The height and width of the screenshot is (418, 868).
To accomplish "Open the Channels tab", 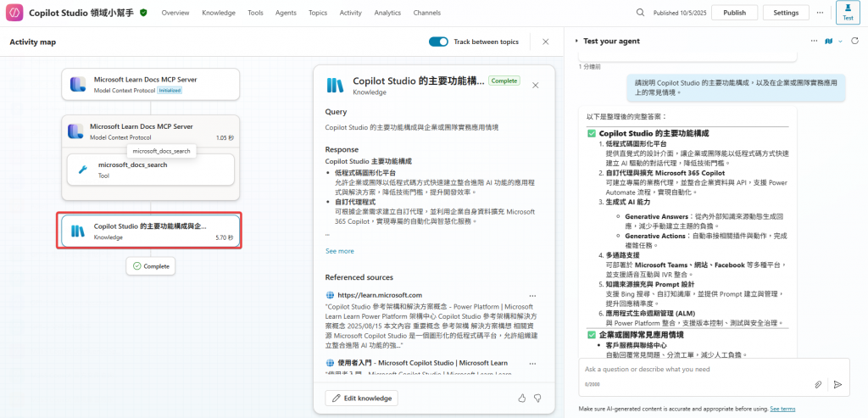I will 427,13.
